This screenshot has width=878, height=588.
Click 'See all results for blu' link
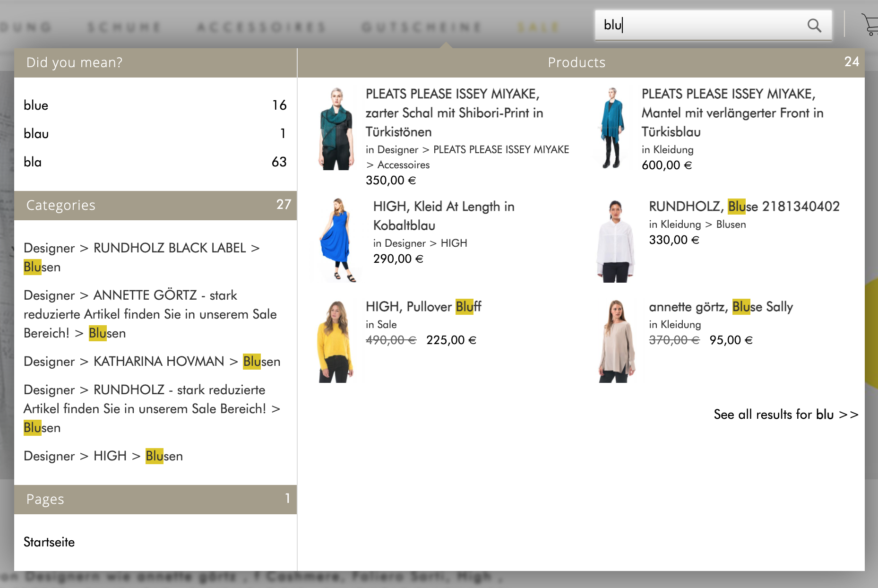(x=786, y=414)
